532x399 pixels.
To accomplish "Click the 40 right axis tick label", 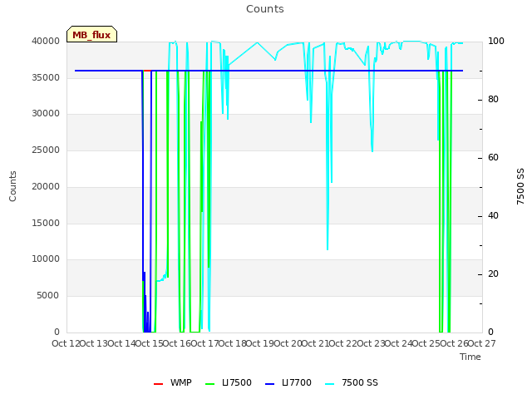I will (493, 216).
